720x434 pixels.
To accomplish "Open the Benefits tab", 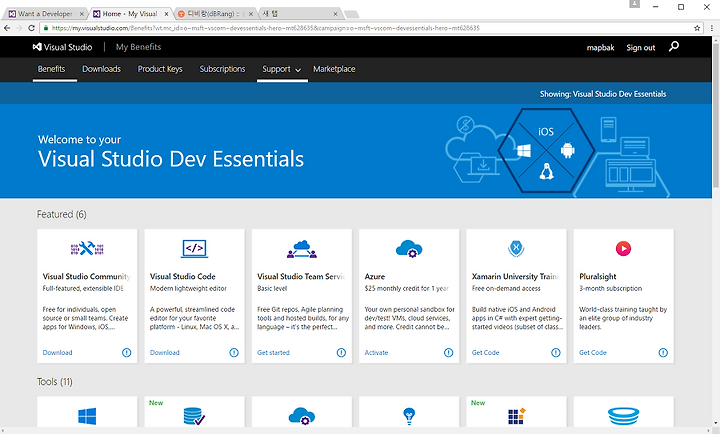I will point(51,69).
